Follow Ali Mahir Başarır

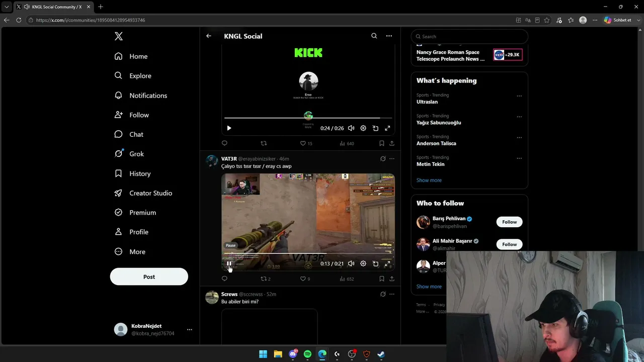(x=509, y=244)
